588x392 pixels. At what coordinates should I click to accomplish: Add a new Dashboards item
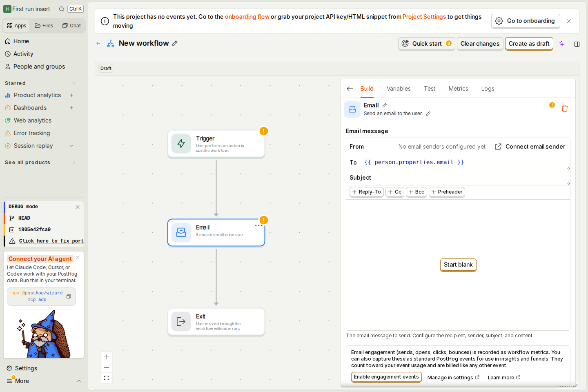click(x=71, y=108)
